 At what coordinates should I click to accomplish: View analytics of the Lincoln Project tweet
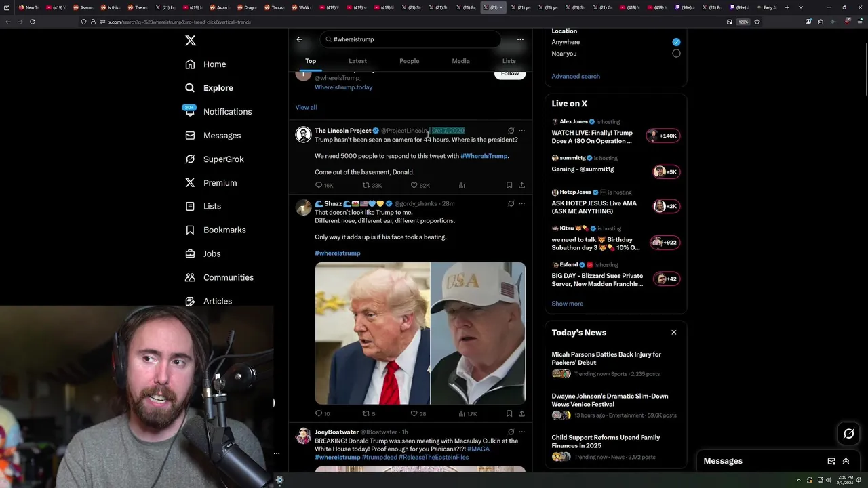click(x=462, y=185)
